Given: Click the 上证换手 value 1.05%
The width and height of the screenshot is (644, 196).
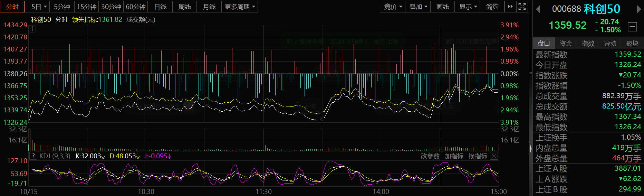Looking at the screenshot, I should [x=631, y=137].
